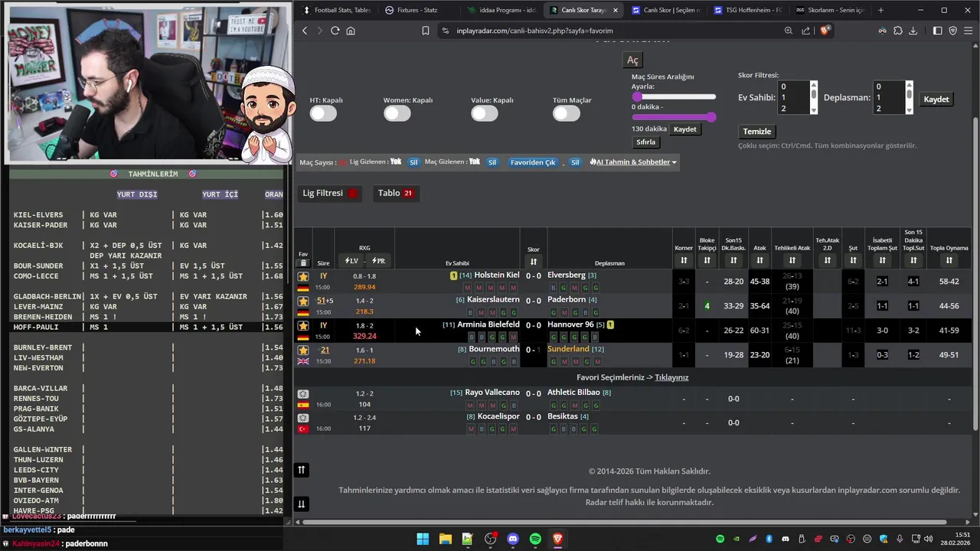Screen dimensions: 980x551
Task: Click the Sıfırla button
Action: point(645,142)
